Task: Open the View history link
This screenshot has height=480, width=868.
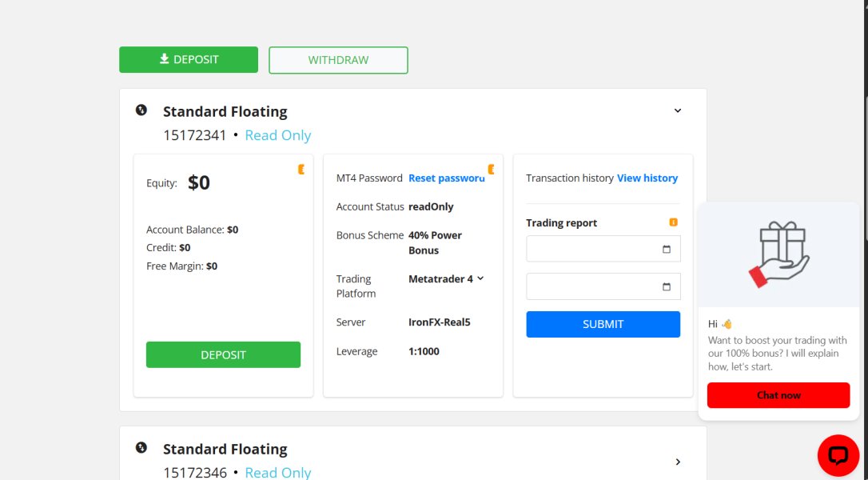Action: (647, 178)
